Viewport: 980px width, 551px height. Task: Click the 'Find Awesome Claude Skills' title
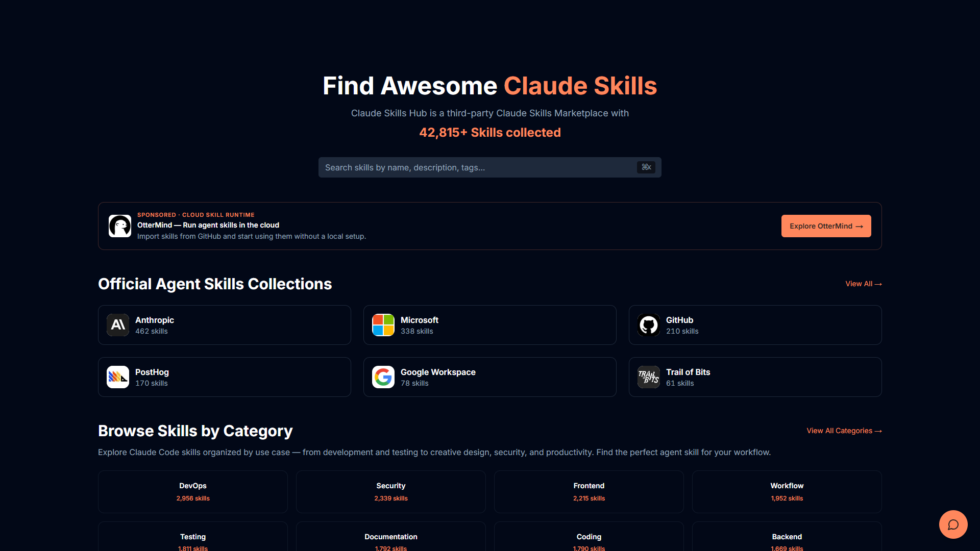[490, 86]
